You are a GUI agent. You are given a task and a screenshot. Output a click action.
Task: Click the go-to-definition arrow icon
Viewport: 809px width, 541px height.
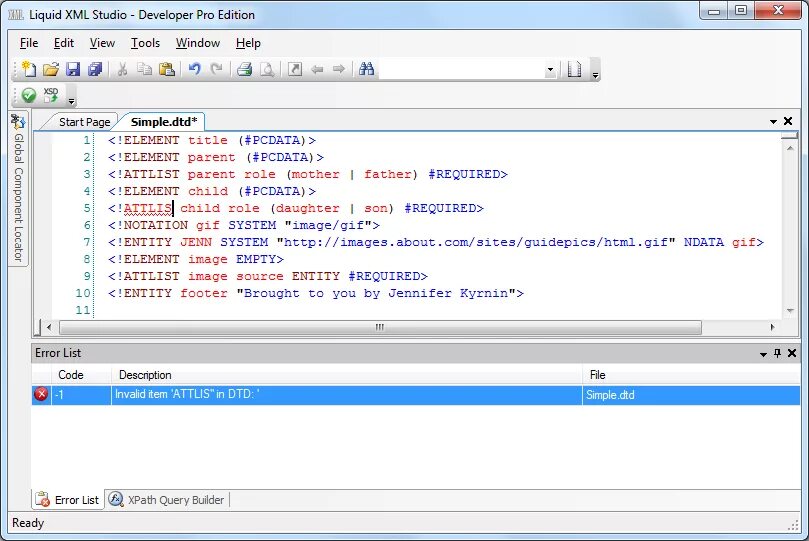[295, 69]
